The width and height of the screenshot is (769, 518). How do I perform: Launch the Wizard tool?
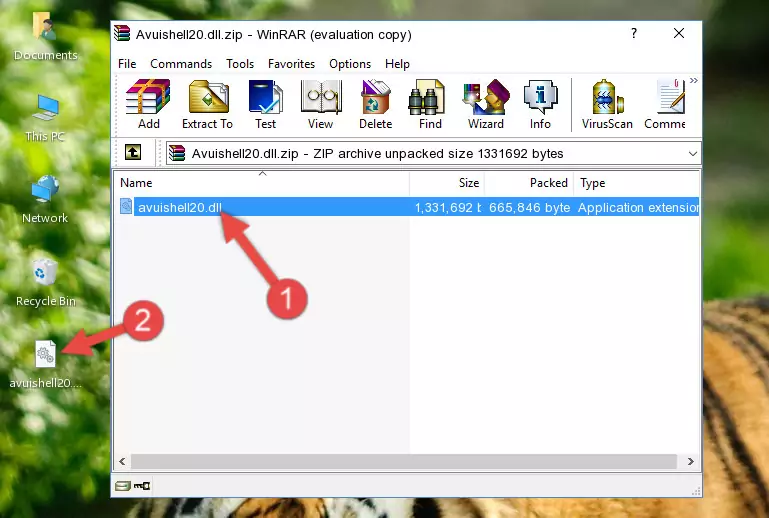click(x=486, y=104)
